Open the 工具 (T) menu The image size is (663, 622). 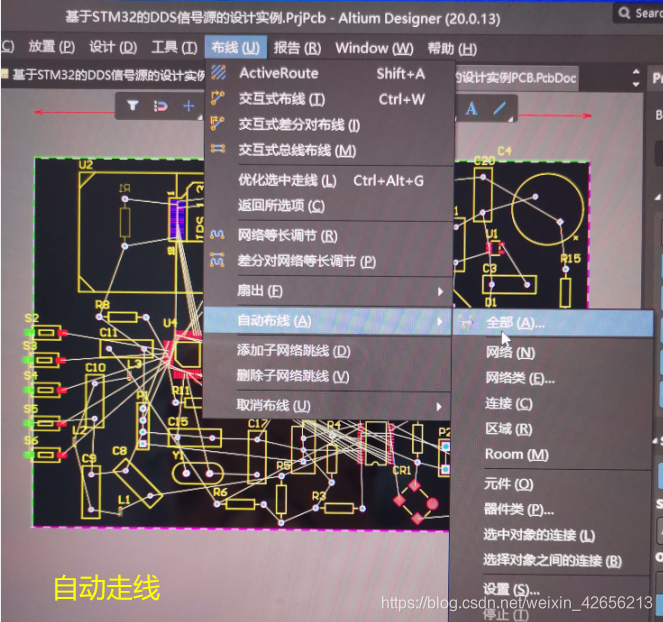[x=174, y=47]
